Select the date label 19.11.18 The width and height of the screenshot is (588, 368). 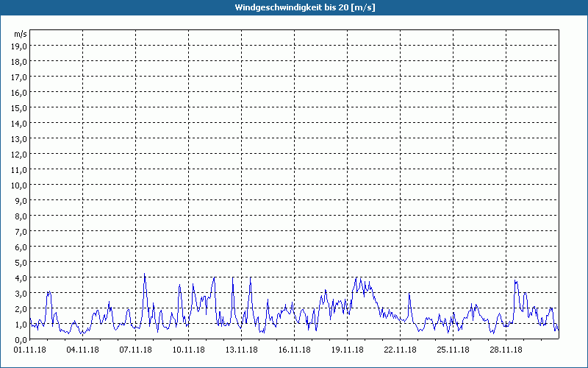point(347,350)
